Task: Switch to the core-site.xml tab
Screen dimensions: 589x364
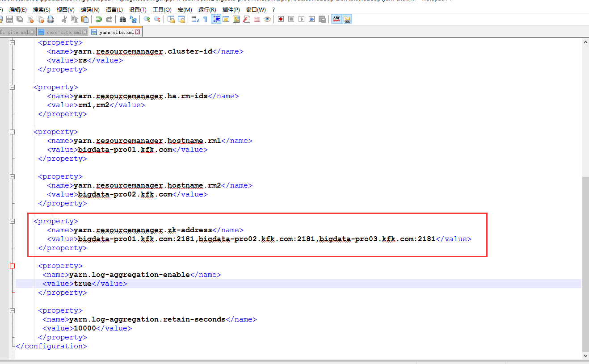Action: [64, 32]
